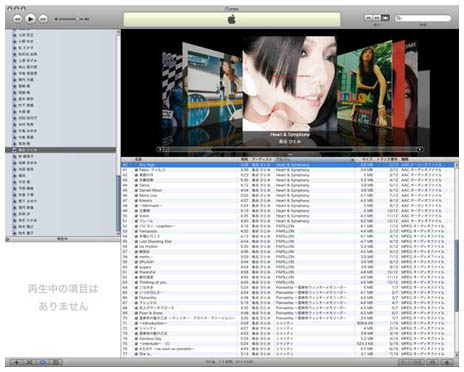The width and height of the screenshot is (464, 372).
Task: Sort by the 名前 column header
Action: coord(138,160)
